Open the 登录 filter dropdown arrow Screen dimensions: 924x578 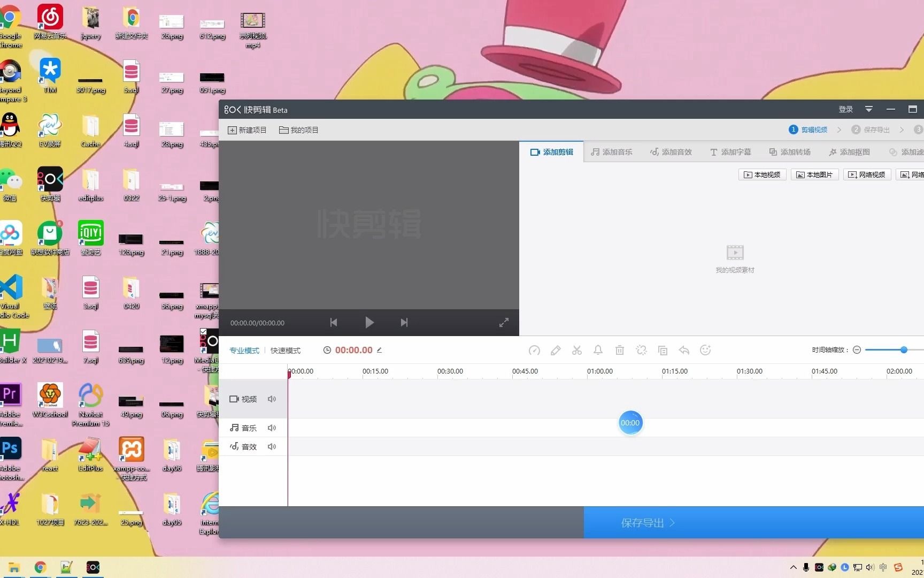(868, 109)
